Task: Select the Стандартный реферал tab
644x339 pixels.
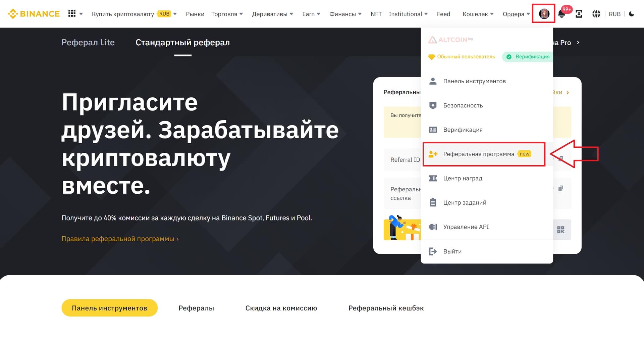Action: 182,42
